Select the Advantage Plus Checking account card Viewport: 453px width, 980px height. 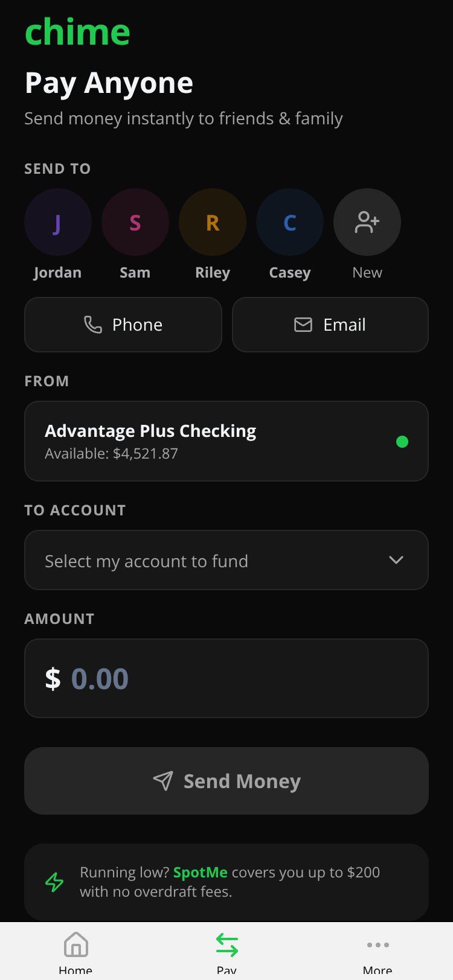coord(226,441)
